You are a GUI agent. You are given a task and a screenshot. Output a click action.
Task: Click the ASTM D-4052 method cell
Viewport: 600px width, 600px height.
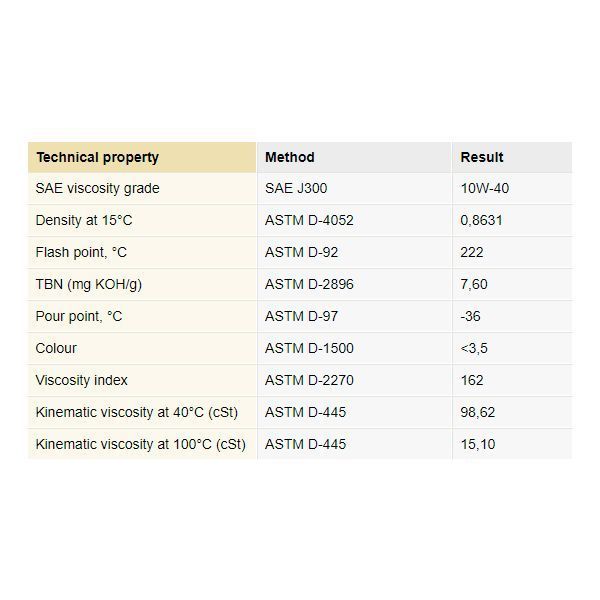click(x=355, y=220)
